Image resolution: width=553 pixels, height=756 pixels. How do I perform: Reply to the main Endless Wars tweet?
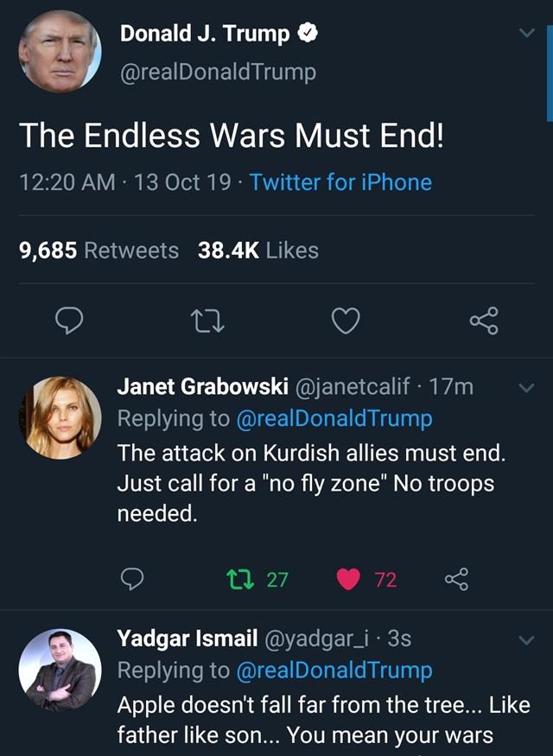69,322
